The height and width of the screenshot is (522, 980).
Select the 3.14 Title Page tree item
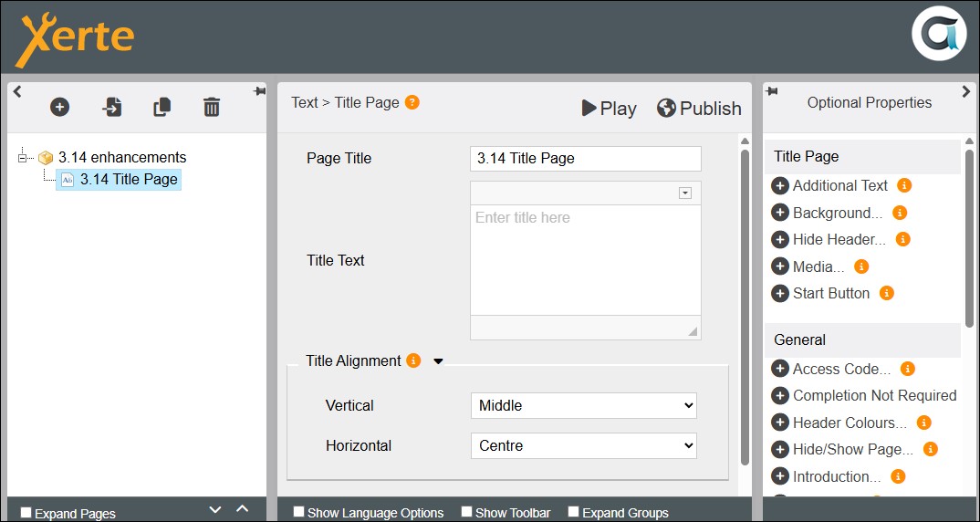pyautogui.click(x=119, y=180)
